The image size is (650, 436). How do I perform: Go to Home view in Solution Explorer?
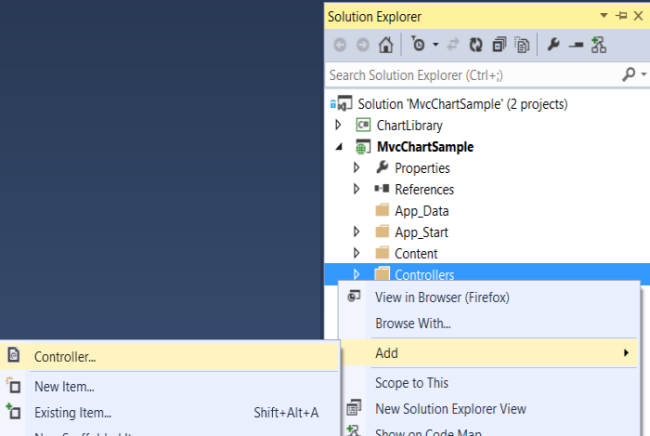coord(386,45)
